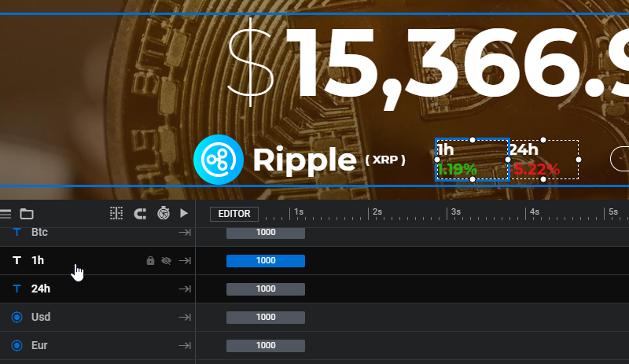Click the Ripple title text on canvas
This screenshot has width=629, height=364.
[304, 161]
